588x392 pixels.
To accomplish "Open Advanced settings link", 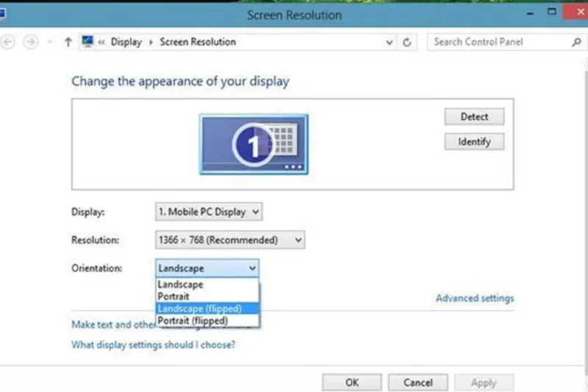I will coord(475,298).
